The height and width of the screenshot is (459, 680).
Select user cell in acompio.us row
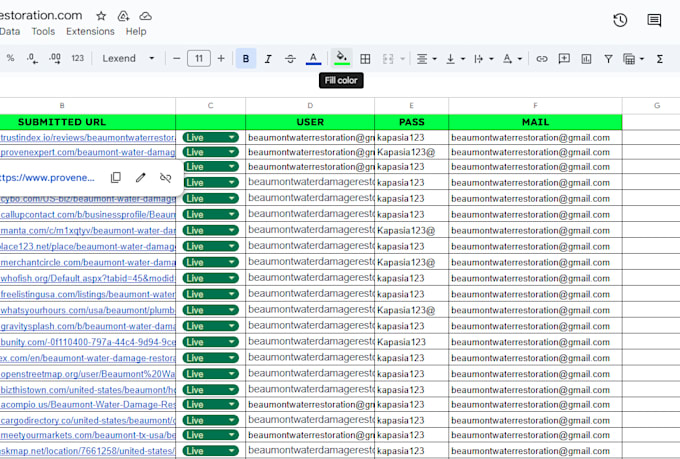coord(310,404)
